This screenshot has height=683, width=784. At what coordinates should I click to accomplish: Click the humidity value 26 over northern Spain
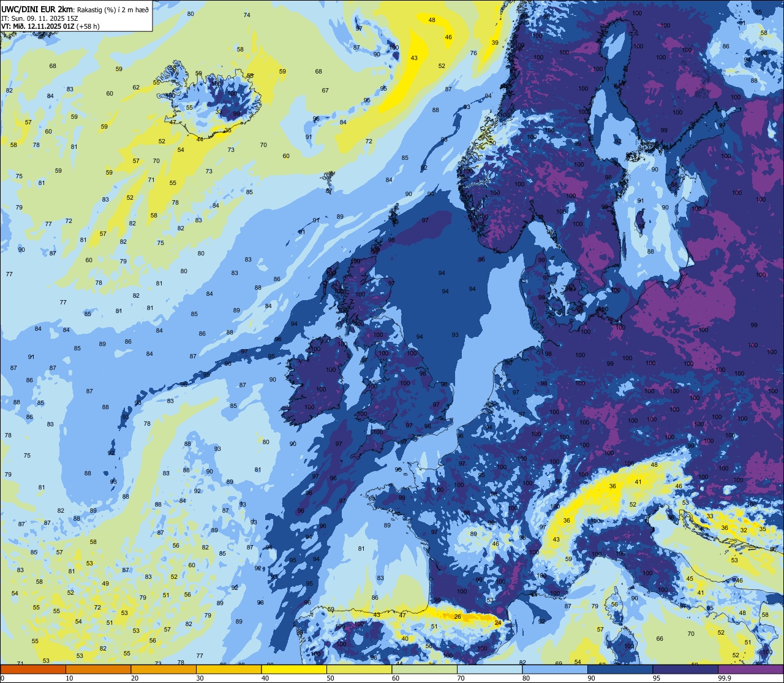458,616
